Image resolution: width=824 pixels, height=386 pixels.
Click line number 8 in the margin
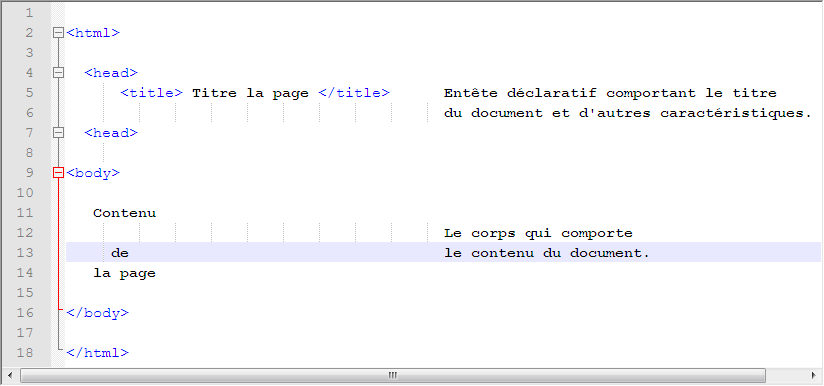(28, 153)
